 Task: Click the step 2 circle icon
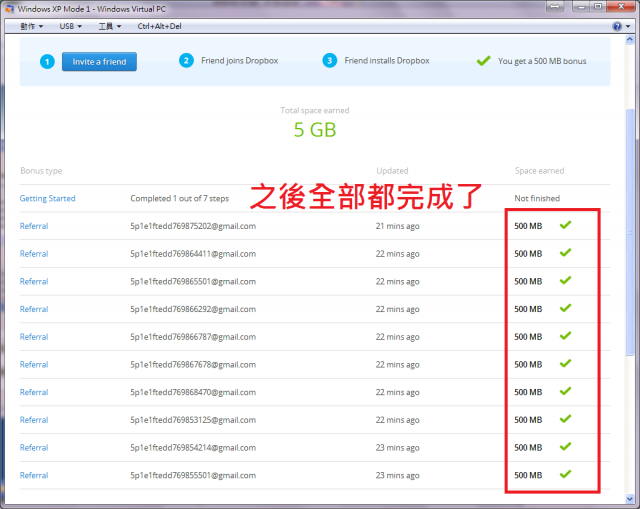186,61
